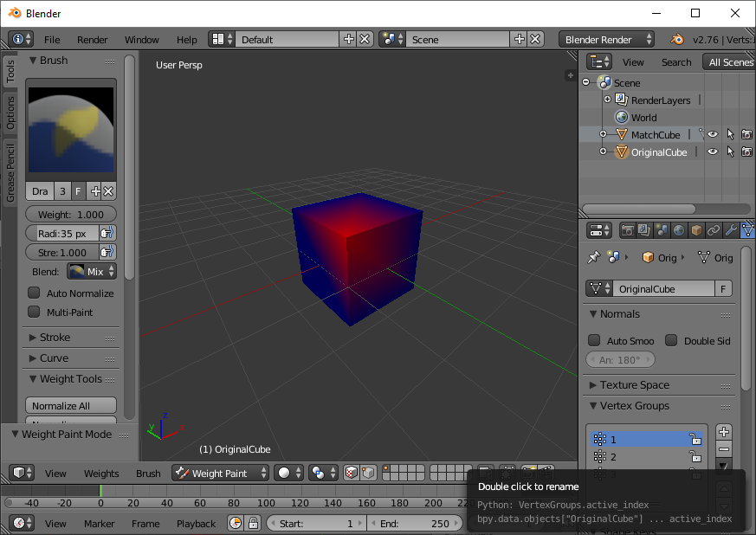The image size is (756, 535).
Task: Delete the Default screen layout
Action: coord(365,39)
